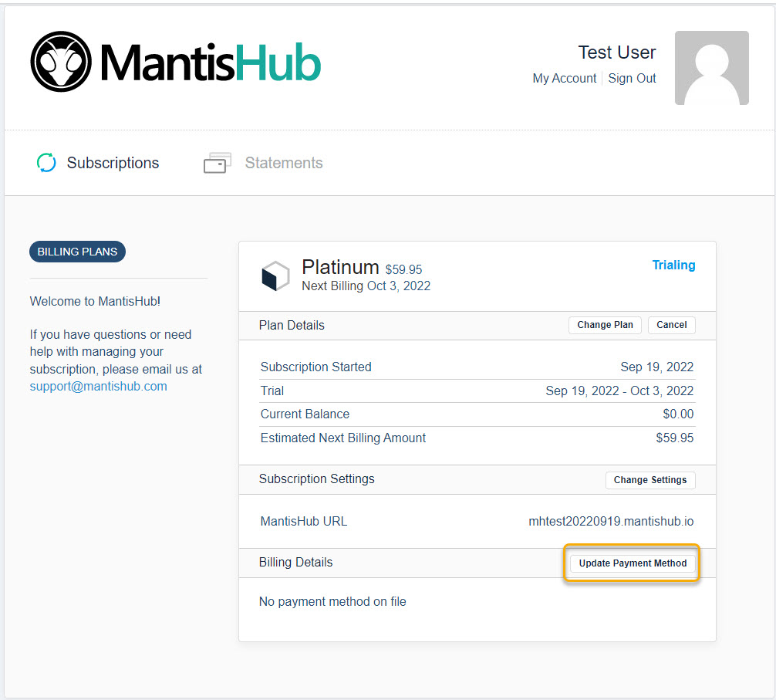Sign out using the Sign Out link
The width and height of the screenshot is (776, 700).
point(632,78)
